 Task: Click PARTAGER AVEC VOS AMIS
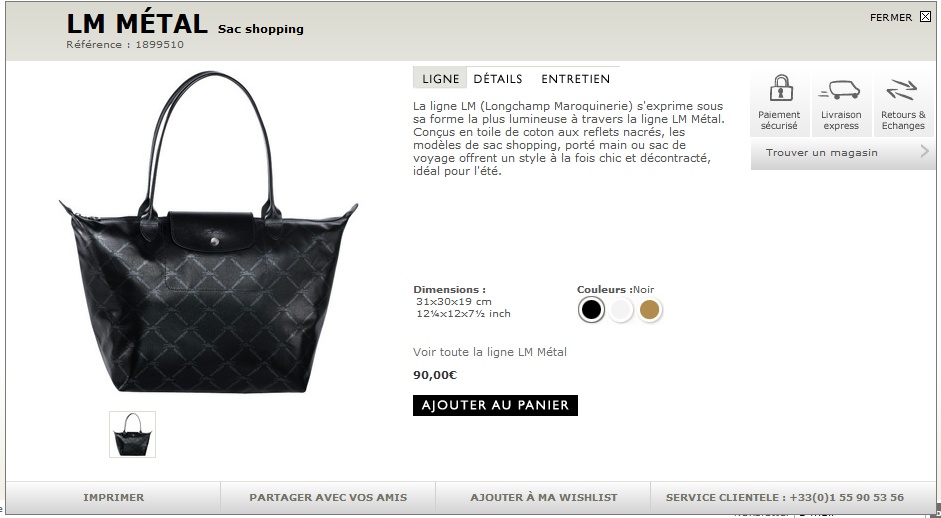(328, 497)
